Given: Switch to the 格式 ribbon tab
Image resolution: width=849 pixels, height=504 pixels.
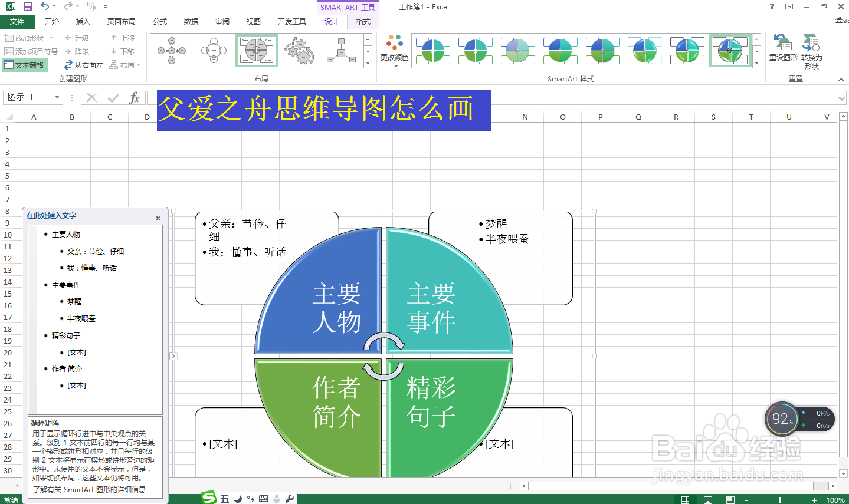Looking at the screenshot, I should coord(362,21).
